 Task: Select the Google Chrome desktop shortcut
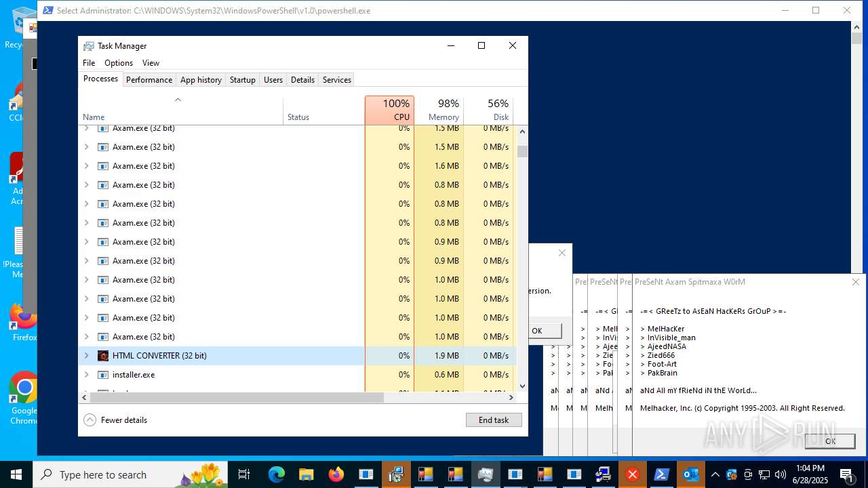(x=24, y=399)
